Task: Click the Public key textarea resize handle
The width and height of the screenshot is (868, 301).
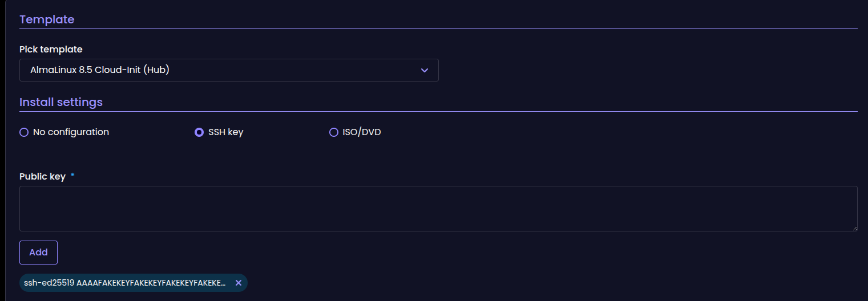Action: pos(854,228)
